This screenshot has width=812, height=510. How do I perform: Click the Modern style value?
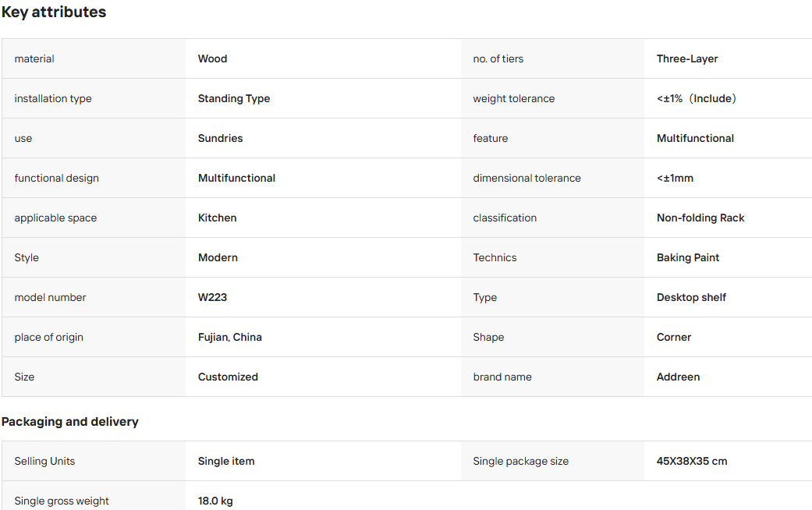point(218,257)
